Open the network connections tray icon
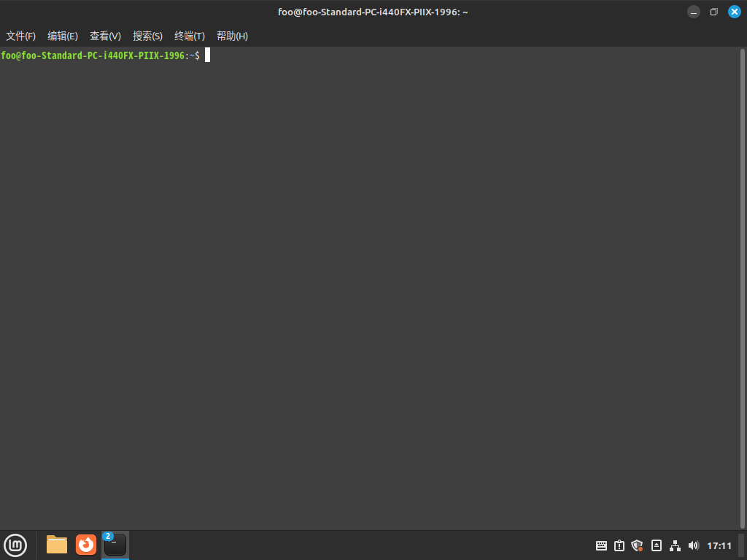The height and width of the screenshot is (560, 747). (x=675, y=545)
